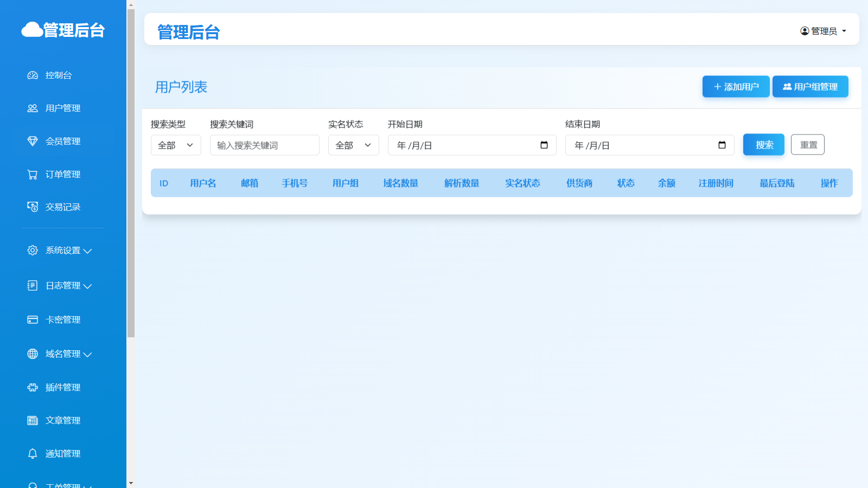868x488 pixels.
Task: Go to 文章管理 in the sidebar
Action: pos(62,421)
